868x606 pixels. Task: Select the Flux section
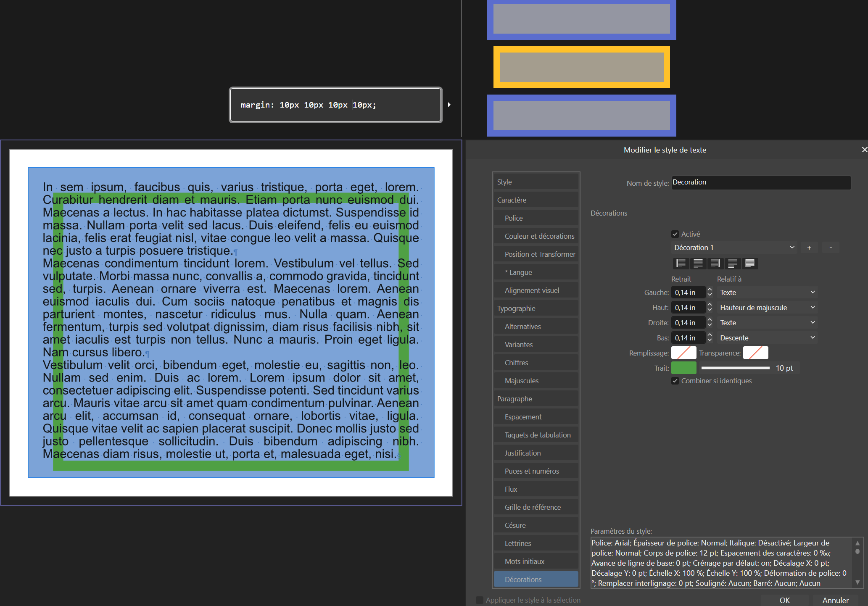coord(536,489)
